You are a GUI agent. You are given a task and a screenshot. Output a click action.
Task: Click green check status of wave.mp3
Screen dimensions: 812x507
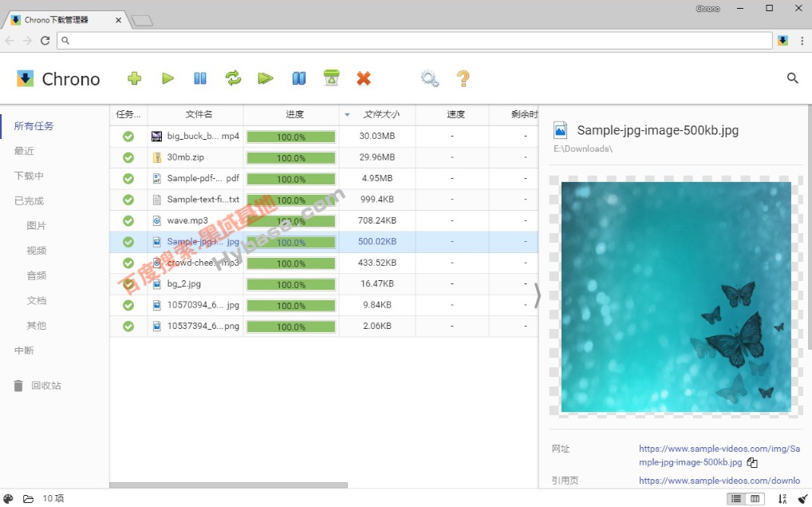(x=128, y=221)
